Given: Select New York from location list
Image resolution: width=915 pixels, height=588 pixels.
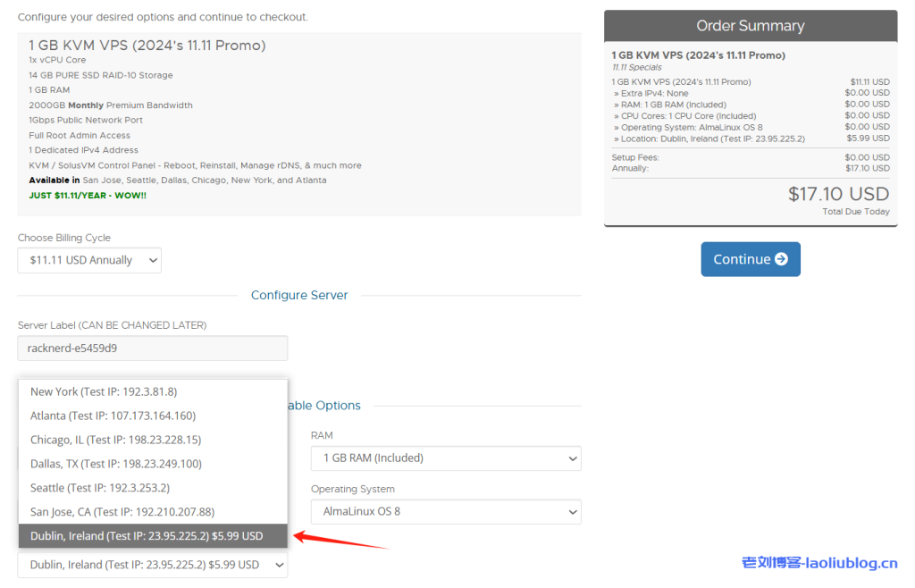Looking at the screenshot, I should pyautogui.click(x=104, y=391).
